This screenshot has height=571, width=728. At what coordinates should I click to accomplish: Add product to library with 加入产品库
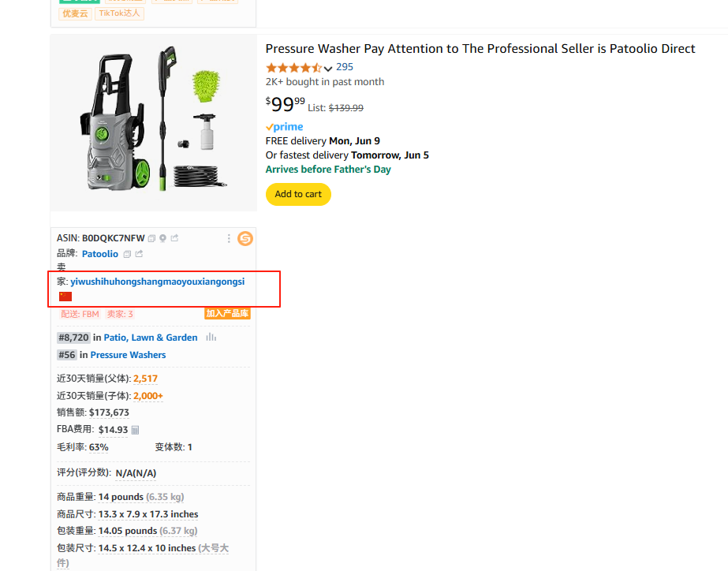point(227,314)
